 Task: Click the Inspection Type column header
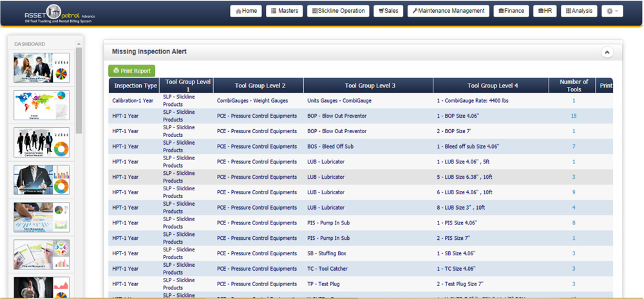click(x=135, y=86)
